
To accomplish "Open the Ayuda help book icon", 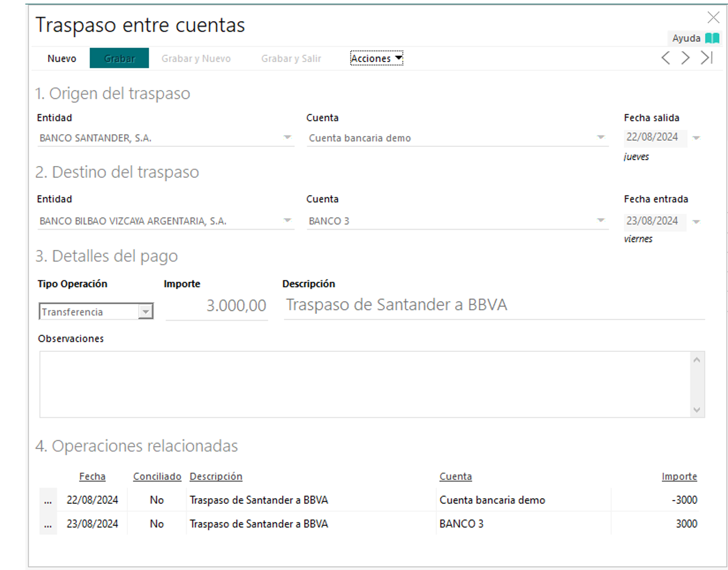I will click(712, 38).
